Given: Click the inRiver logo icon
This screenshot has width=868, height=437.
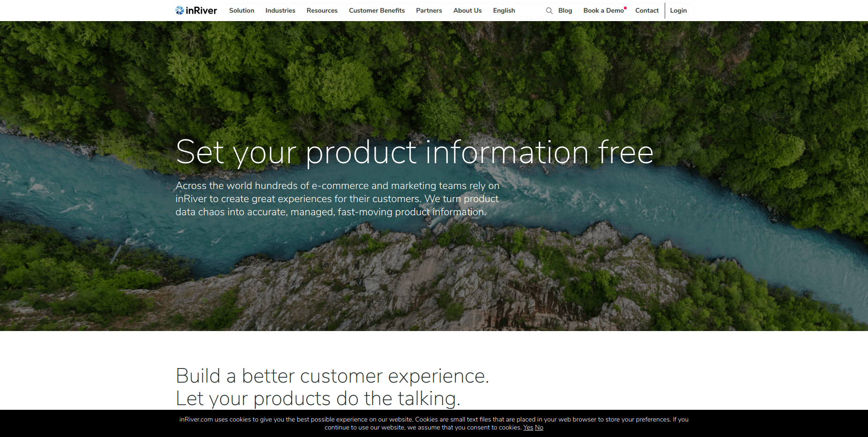Looking at the screenshot, I should [180, 10].
